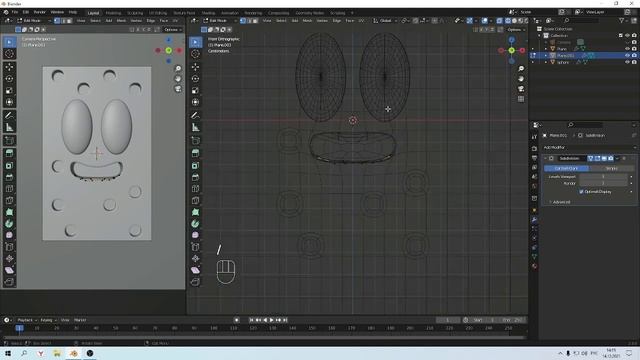Select Plane.001 row in outliner

coord(584,55)
